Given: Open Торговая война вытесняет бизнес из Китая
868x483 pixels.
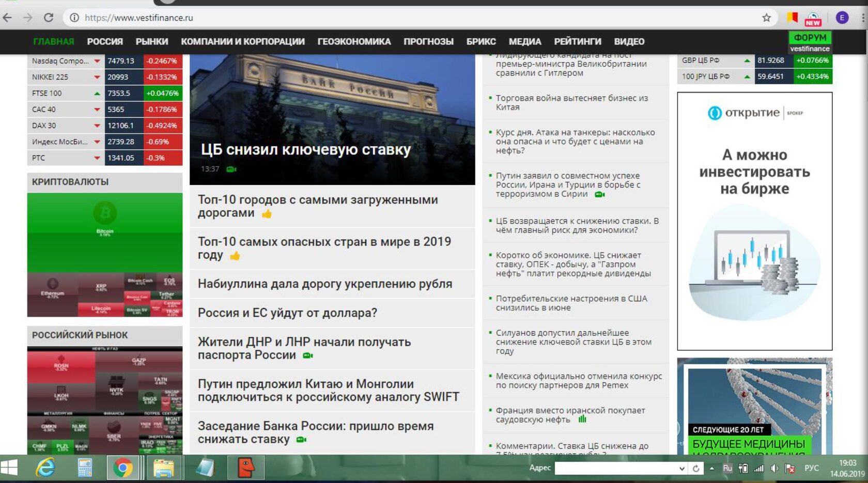Looking at the screenshot, I should point(571,102).
